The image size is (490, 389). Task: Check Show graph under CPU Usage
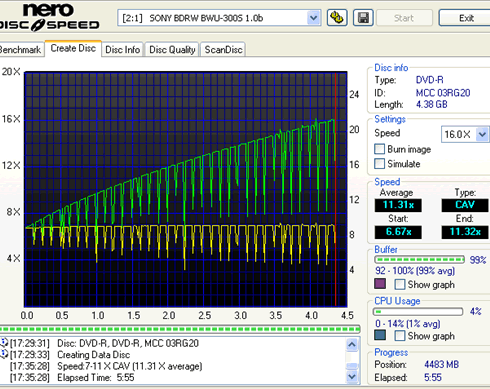[400, 336]
